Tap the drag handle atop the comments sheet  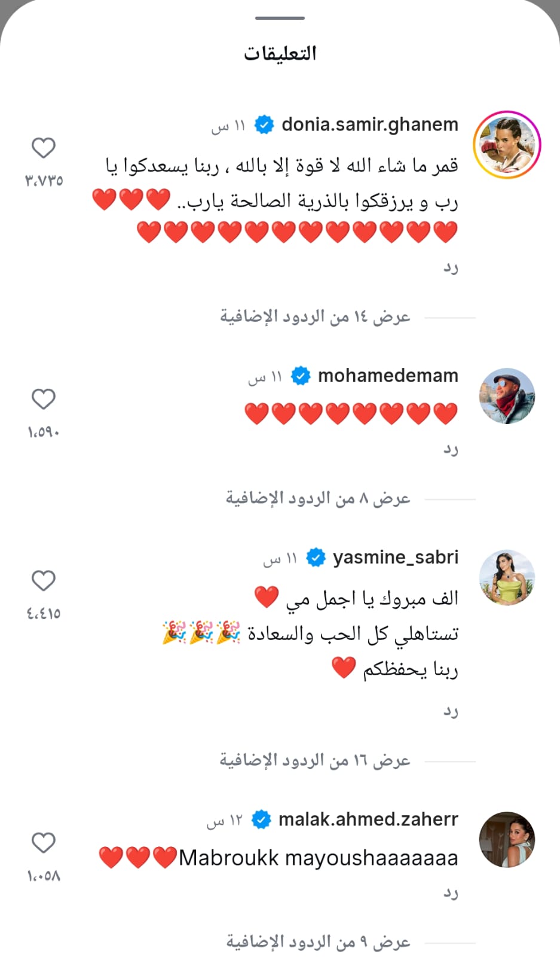pos(280,18)
